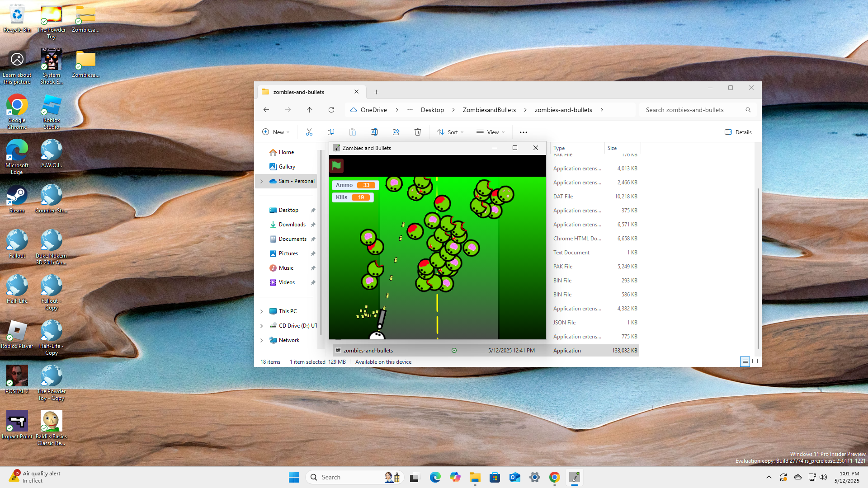
Task: Click the New button
Action: [x=276, y=132]
